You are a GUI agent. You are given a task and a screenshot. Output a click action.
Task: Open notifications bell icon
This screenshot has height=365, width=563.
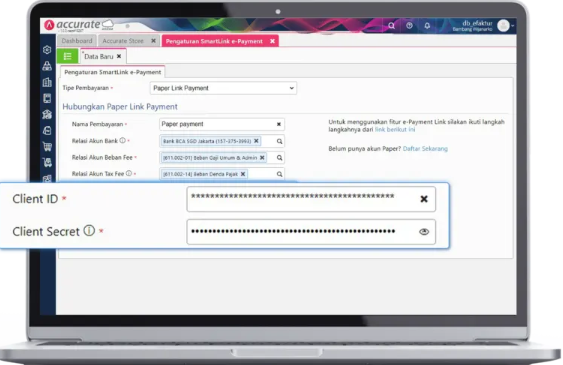(427, 26)
